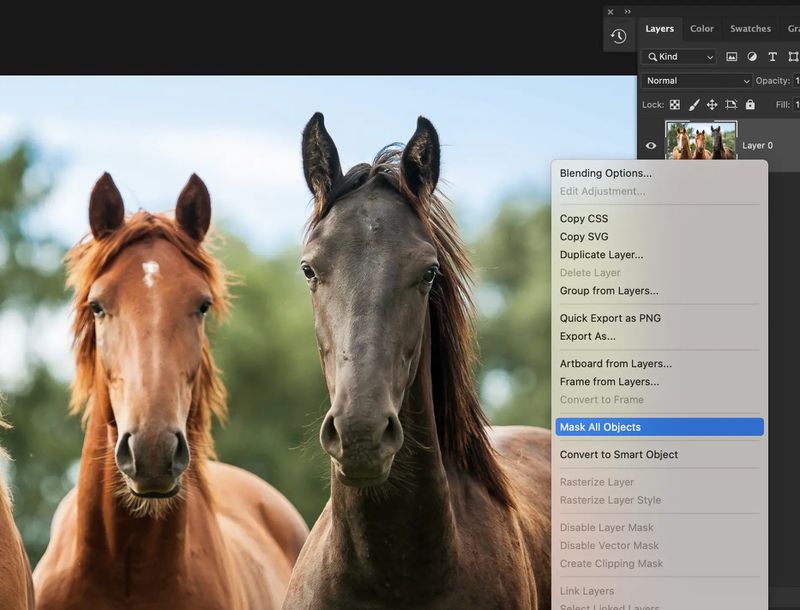Lock transparent pixels for Layer 0
Image resolution: width=800 pixels, height=610 pixels.
click(x=675, y=105)
